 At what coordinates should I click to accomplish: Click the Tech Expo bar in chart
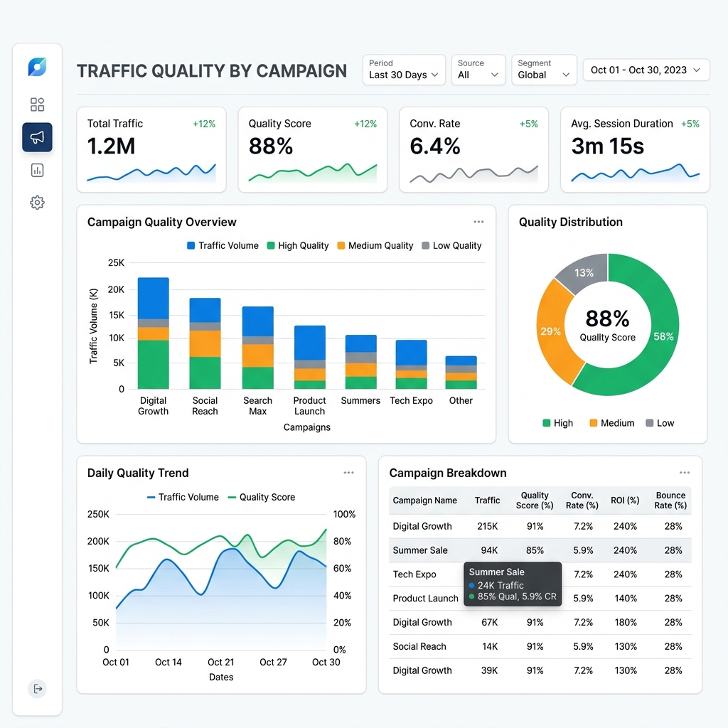click(412, 365)
